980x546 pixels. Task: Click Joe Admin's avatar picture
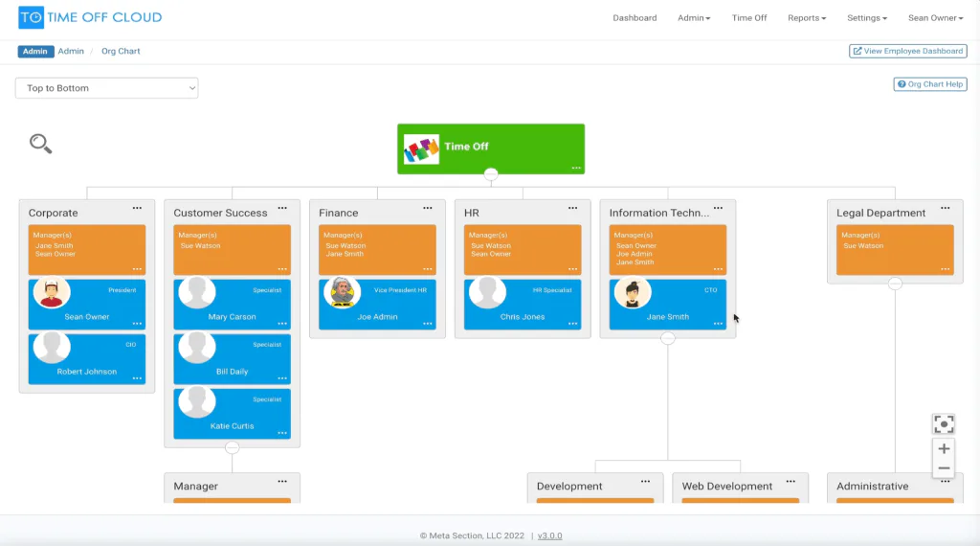342,293
